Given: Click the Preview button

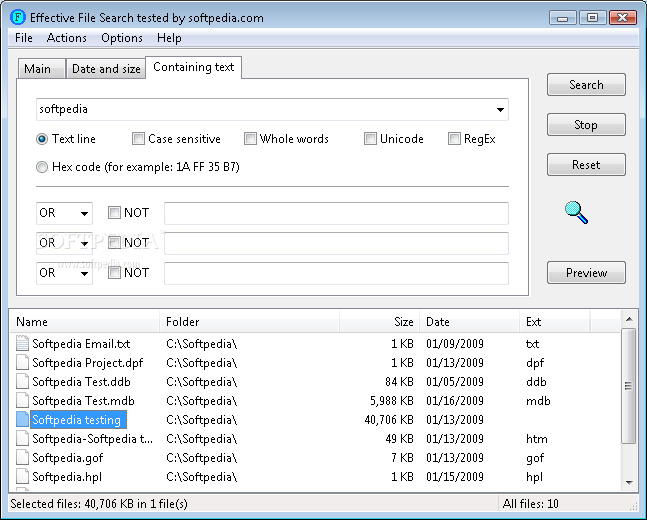Looking at the screenshot, I should coord(586,272).
